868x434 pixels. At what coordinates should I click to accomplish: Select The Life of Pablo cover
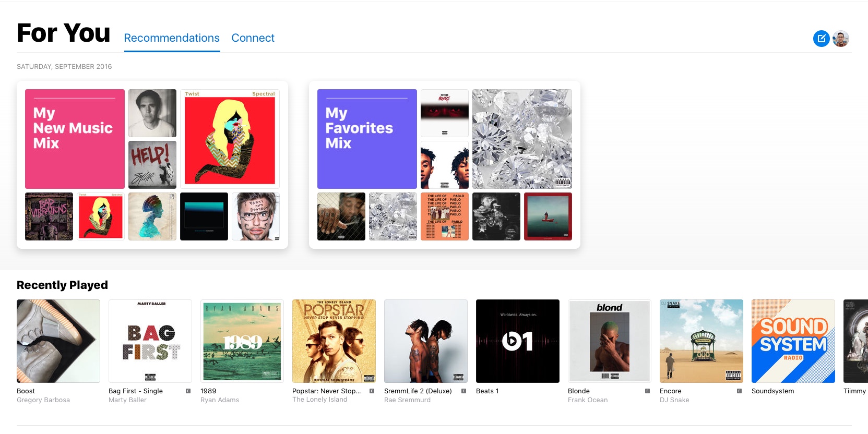click(x=445, y=216)
